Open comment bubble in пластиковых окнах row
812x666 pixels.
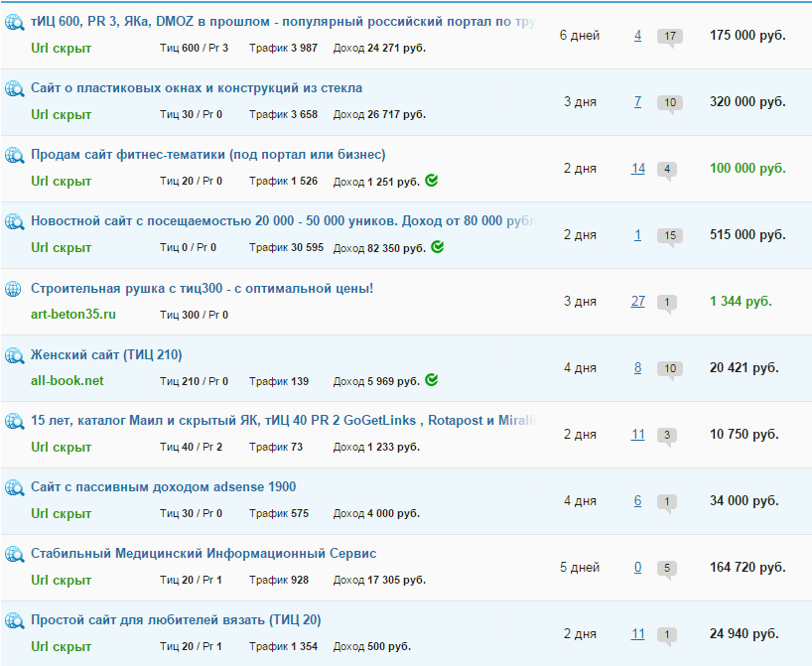point(670,103)
